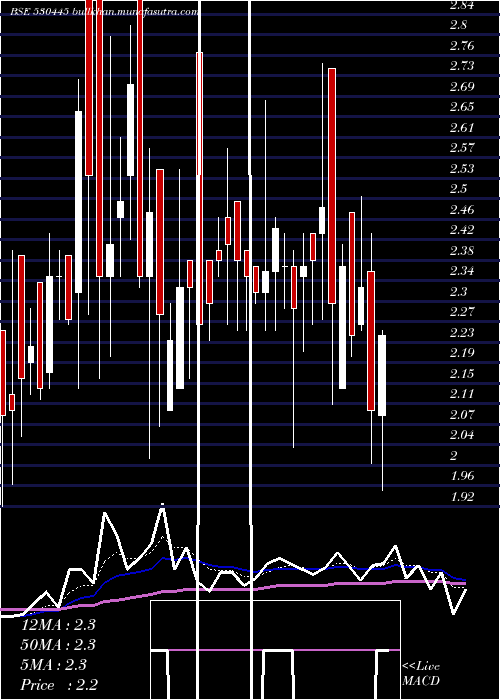Image resolution: width=500 pixels, height=700 pixels.
Task: Click the 2.38 price level
Action: (462, 250)
